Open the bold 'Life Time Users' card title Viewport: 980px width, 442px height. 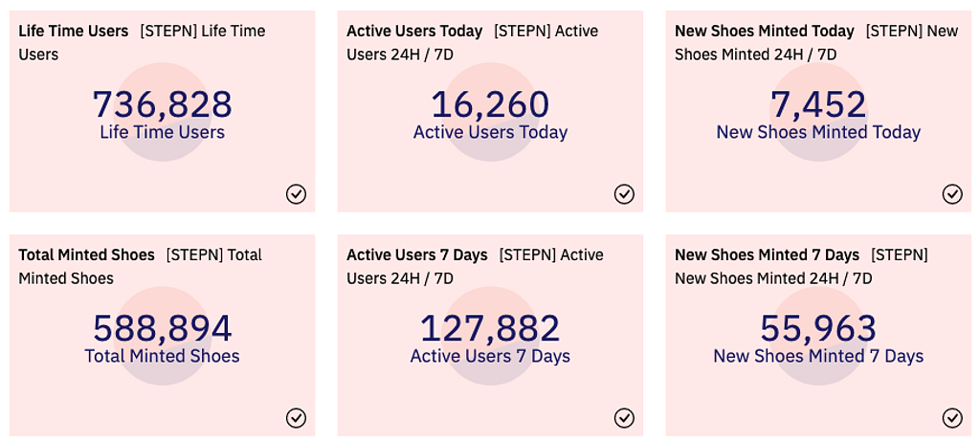point(74,31)
